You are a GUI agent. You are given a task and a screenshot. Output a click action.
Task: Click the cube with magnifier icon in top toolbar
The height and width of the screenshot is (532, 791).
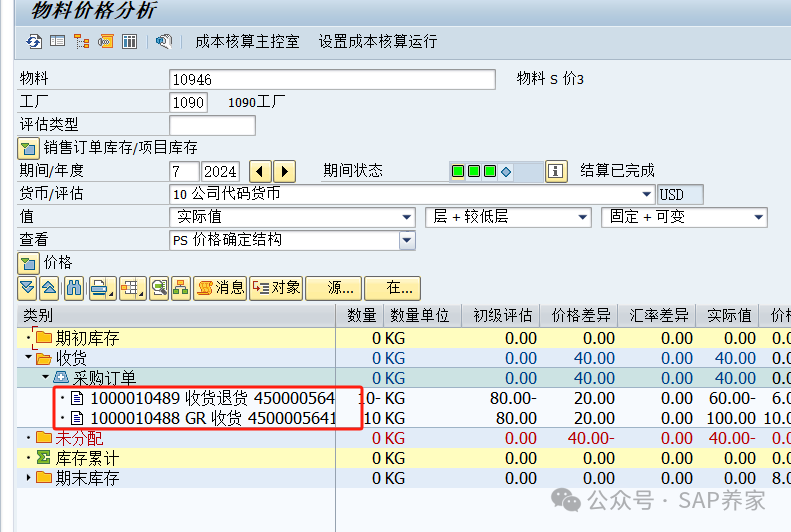[x=163, y=41]
